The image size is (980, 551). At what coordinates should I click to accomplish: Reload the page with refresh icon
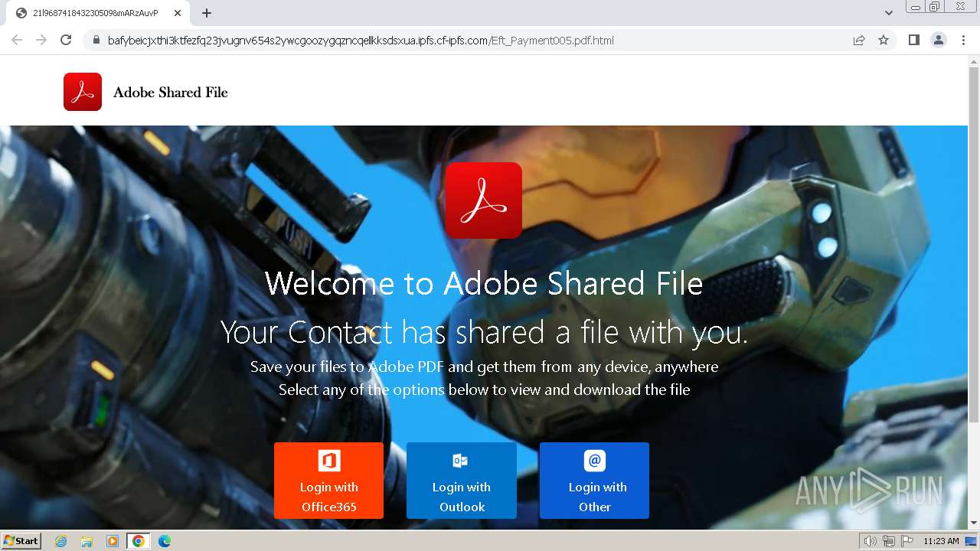(x=66, y=40)
